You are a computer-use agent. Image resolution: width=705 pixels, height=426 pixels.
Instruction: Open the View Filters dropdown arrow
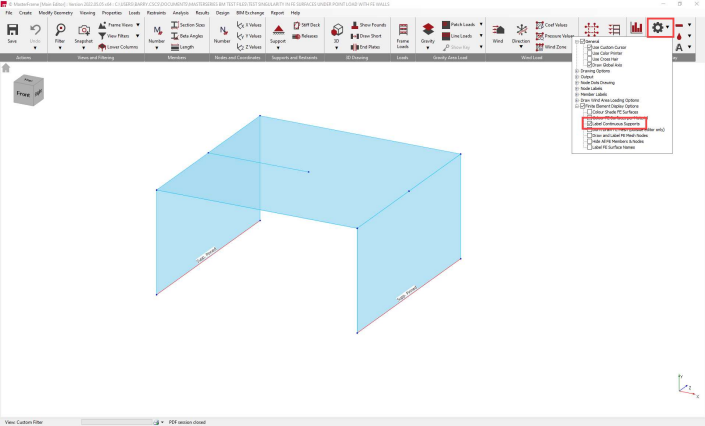(138, 36)
